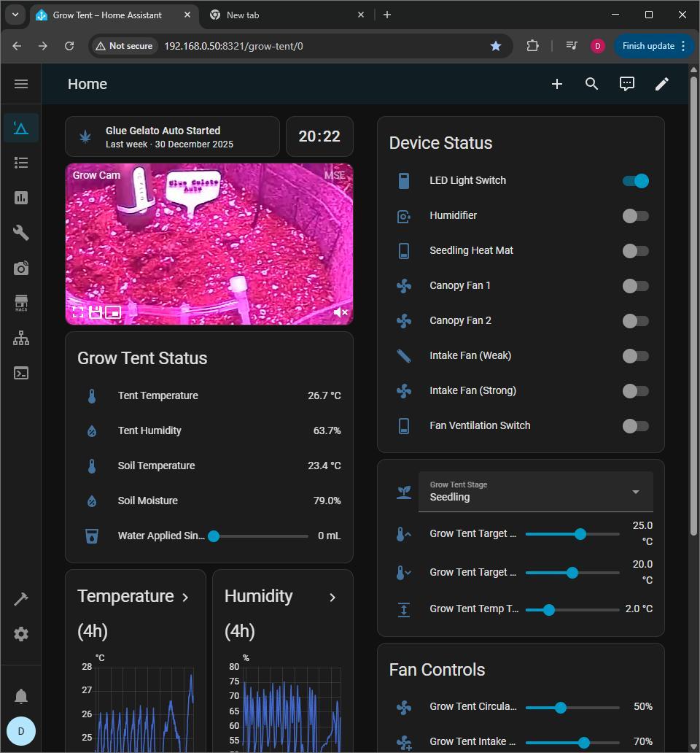Open the settings gear in sidebar
Viewport: 700px width, 753px height.
coord(21,634)
